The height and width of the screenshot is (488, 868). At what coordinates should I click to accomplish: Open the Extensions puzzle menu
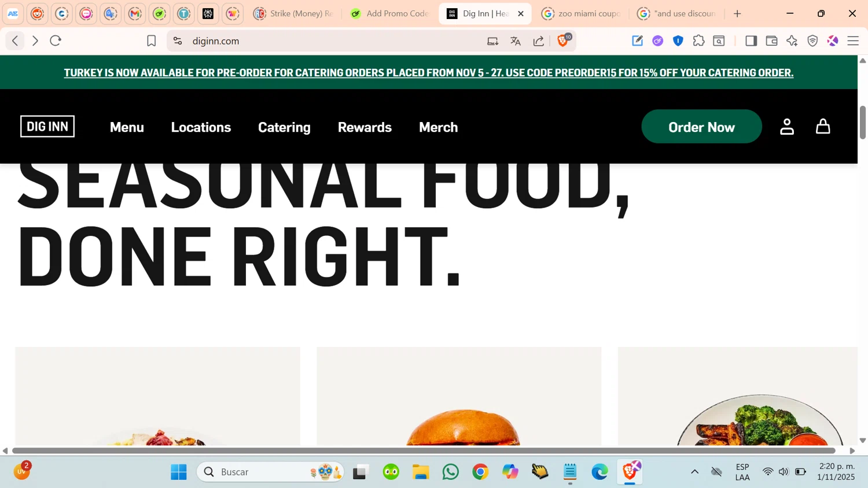tap(698, 40)
